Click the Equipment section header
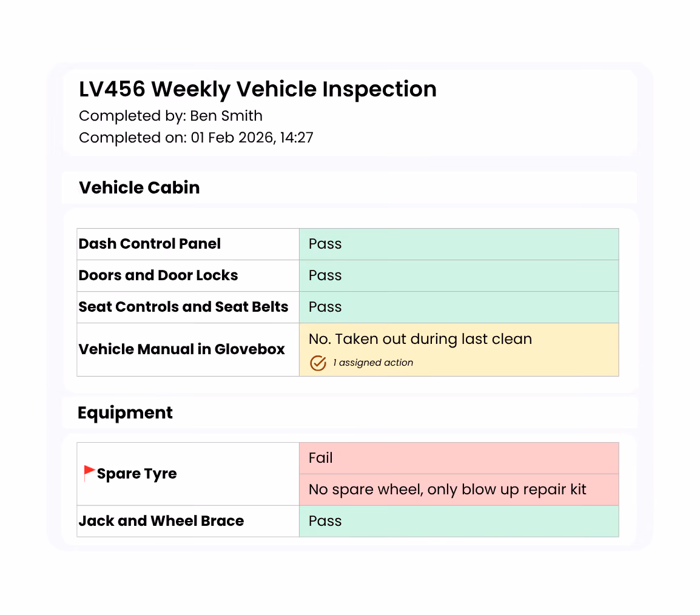Screen dimensions: 700x615 pos(125,413)
